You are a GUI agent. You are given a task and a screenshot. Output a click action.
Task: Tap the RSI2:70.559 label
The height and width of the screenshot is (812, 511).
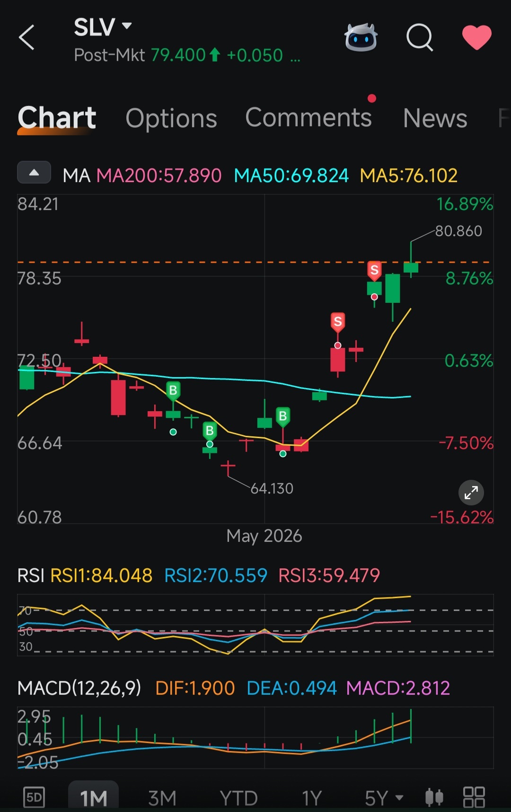point(216,576)
